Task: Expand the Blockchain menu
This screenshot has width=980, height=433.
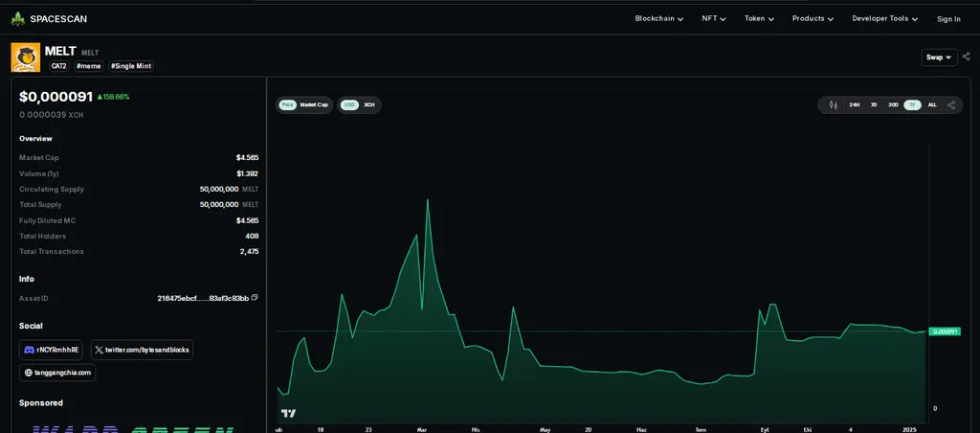Action: [659, 19]
